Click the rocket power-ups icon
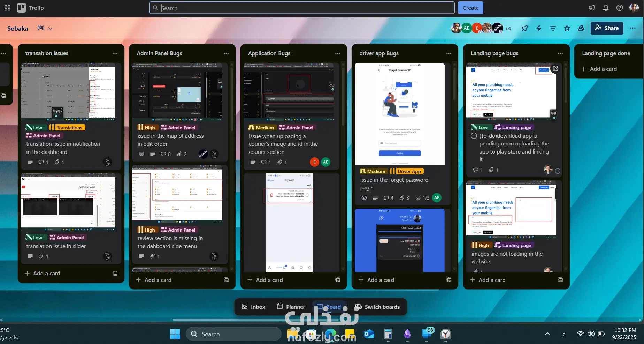The height and width of the screenshot is (344, 644). (524, 28)
